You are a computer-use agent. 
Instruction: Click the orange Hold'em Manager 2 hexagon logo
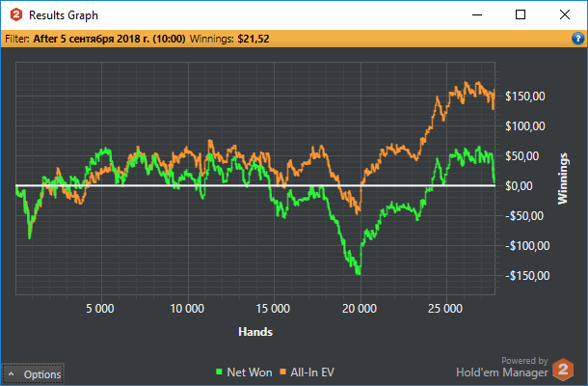(563, 369)
